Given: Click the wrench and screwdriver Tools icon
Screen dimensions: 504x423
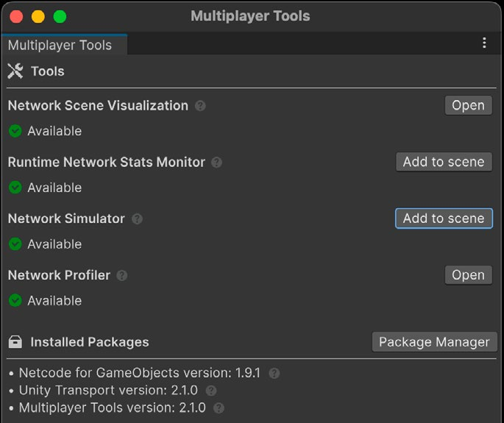Looking at the screenshot, I should [15, 71].
